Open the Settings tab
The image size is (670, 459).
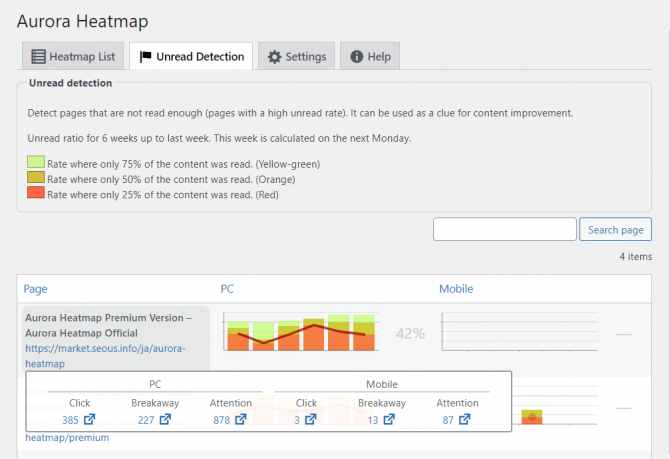pos(297,56)
